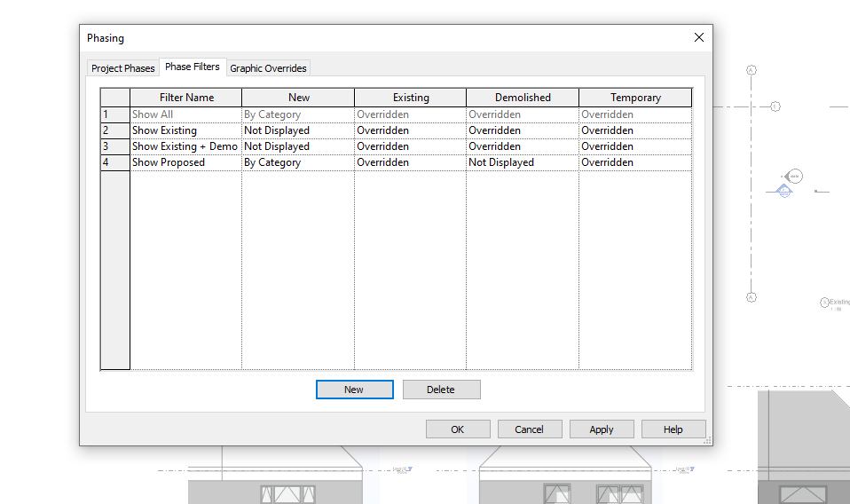Click the blue elevation marker in the drawing

(x=783, y=191)
